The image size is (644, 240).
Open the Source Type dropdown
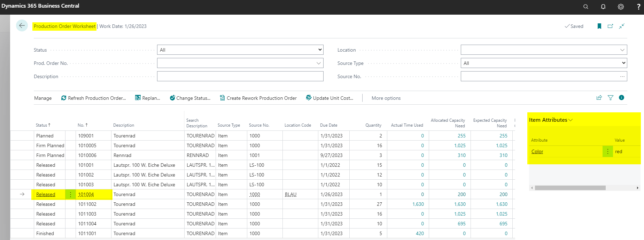coord(544,63)
